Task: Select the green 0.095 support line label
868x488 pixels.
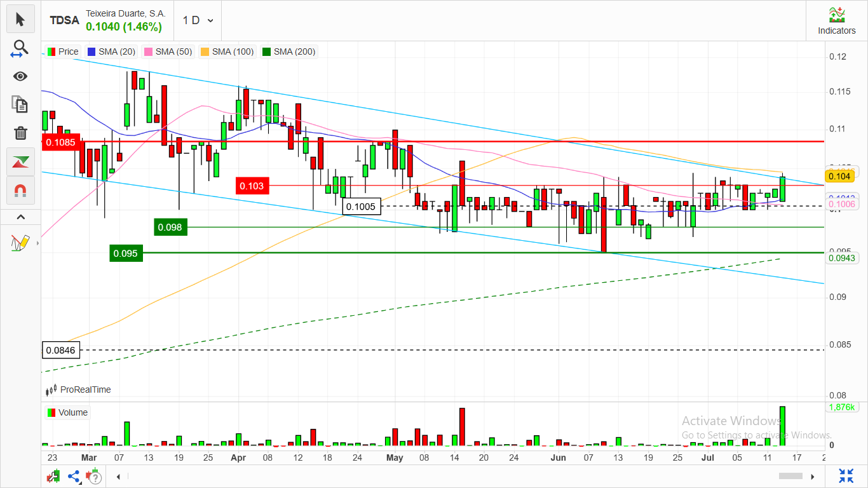Action: (126, 254)
